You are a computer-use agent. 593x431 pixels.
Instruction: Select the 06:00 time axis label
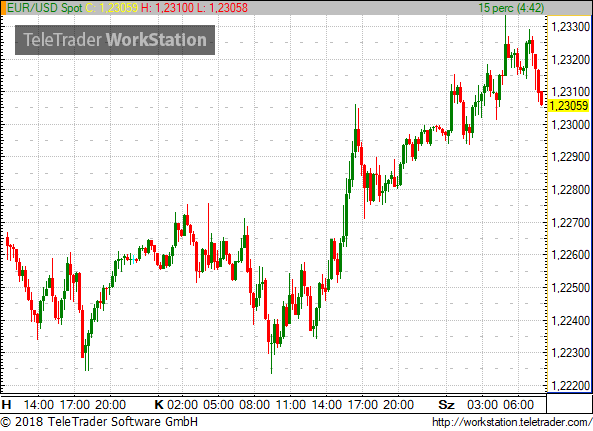(x=518, y=405)
